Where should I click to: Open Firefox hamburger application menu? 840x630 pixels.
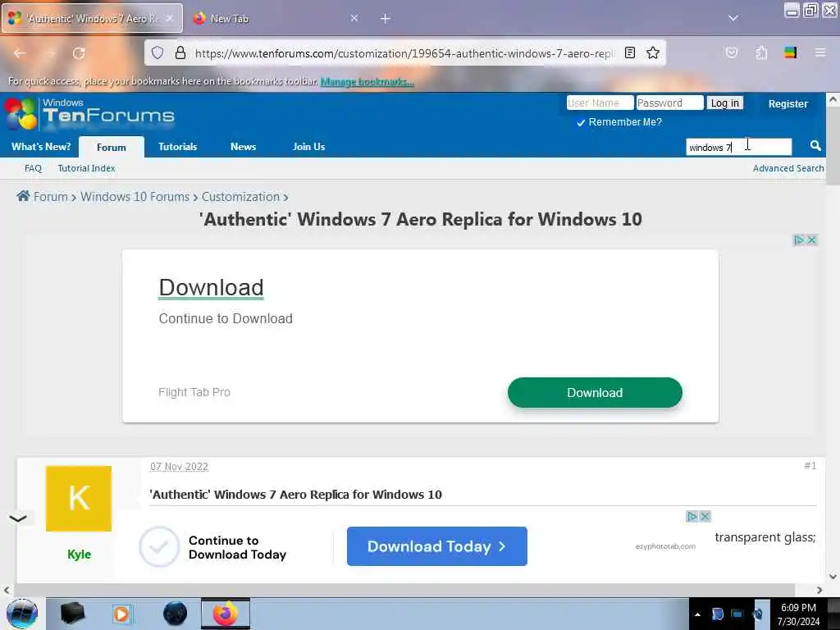click(x=819, y=52)
